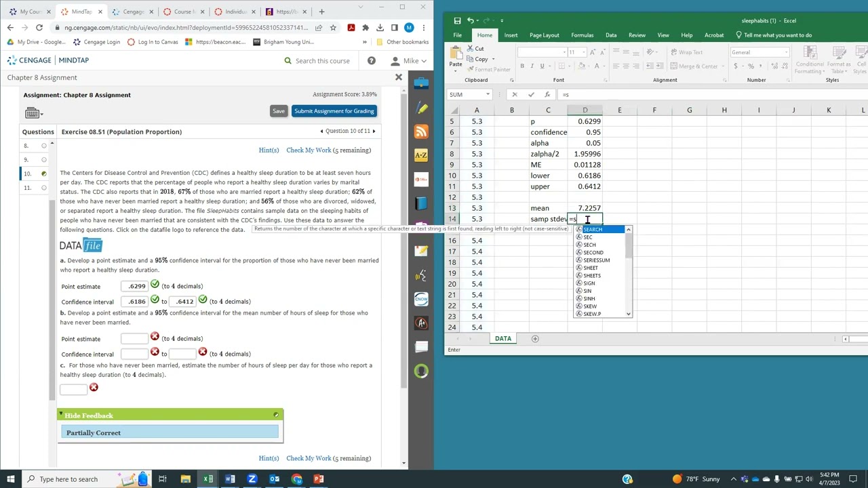Image resolution: width=868 pixels, height=488 pixels.
Task: Click the Copy icon in Clipboard group
Action: coord(470,59)
